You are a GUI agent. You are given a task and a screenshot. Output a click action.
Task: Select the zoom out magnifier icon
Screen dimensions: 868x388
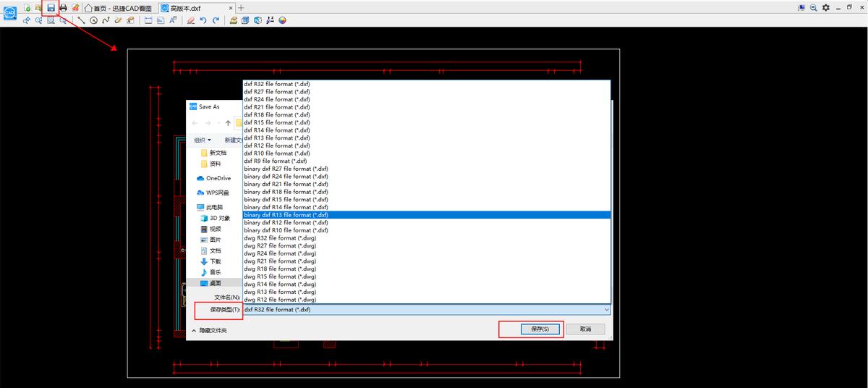point(63,20)
